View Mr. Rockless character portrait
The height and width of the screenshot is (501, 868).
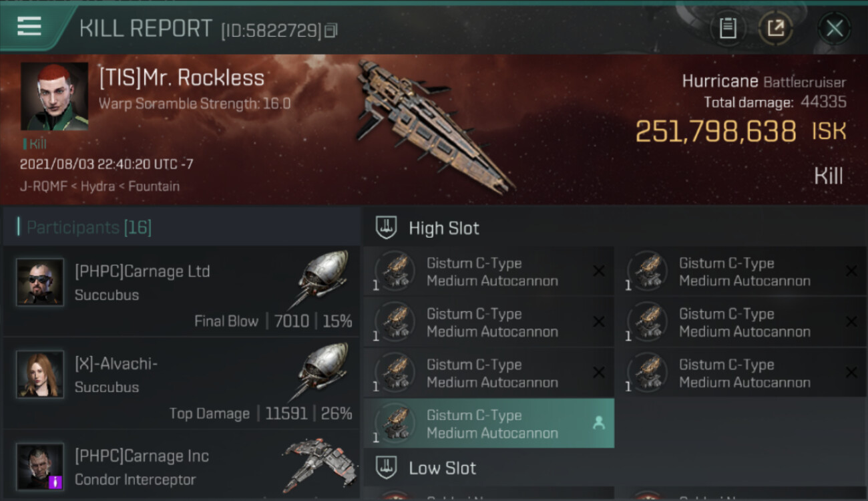(x=54, y=96)
